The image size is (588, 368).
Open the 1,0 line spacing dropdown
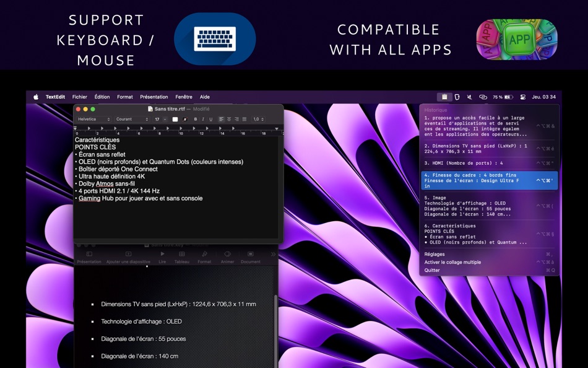pos(258,119)
